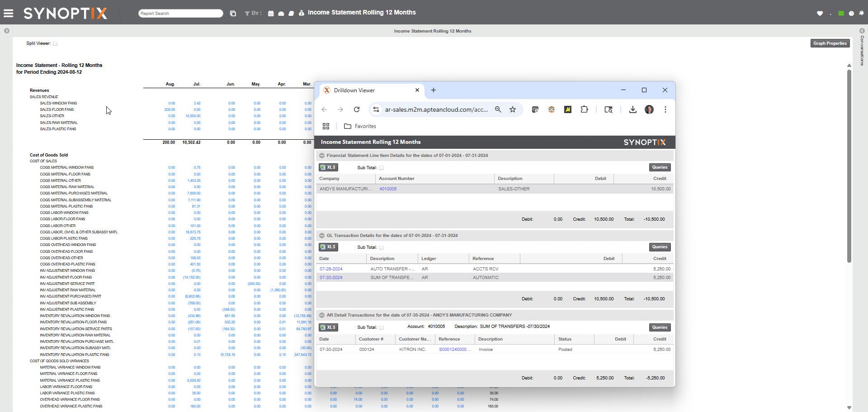Toggle Sub Total in the Financial Statement section
This screenshot has width=868, height=412.
[x=381, y=167]
